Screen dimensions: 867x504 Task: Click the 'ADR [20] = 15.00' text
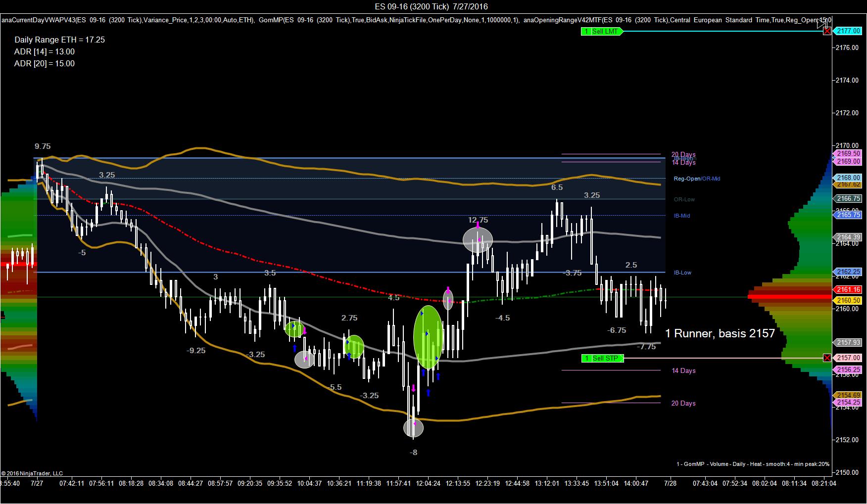click(x=45, y=63)
